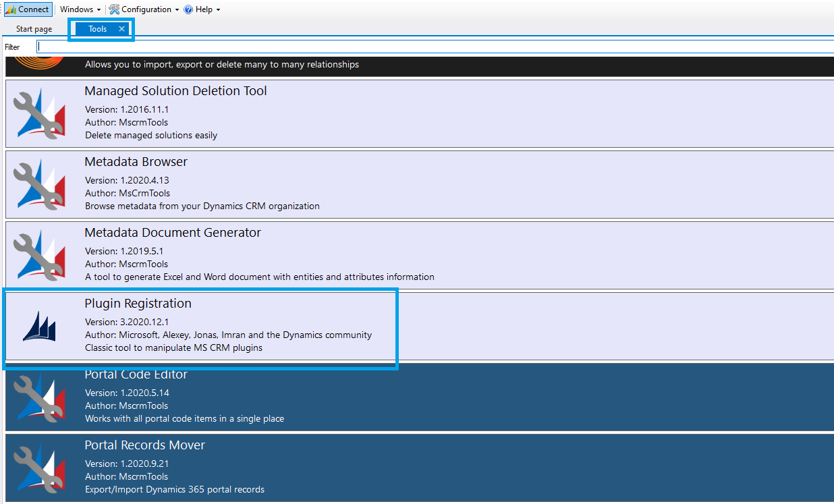This screenshot has height=504, width=834.
Task: Click the Managed Solution Deletion Tool icon
Action: 39,113
